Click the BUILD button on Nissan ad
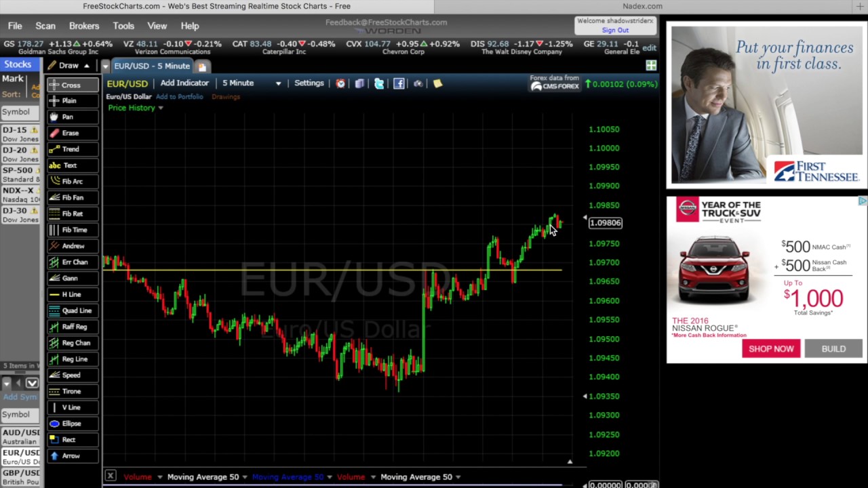This screenshot has height=488, width=868. click(833, 348)
